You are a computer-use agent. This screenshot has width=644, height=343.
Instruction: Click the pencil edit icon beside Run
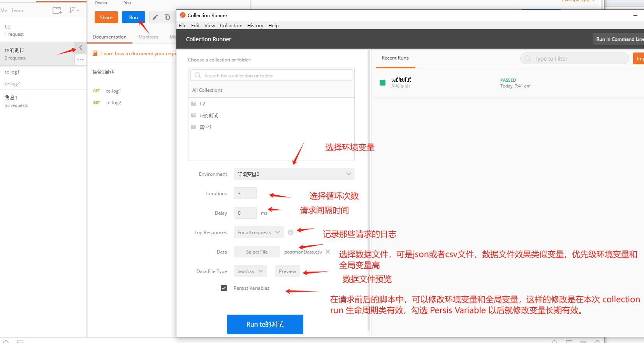pos(155,17)
